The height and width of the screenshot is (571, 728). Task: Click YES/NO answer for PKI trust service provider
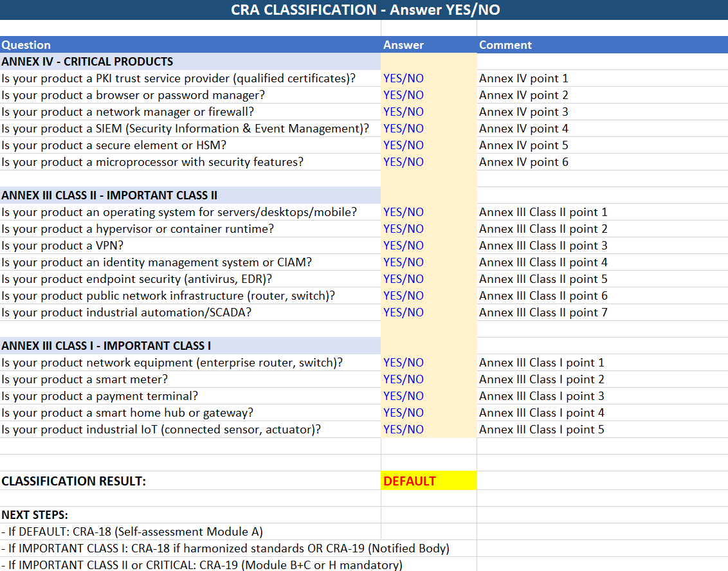403,78
